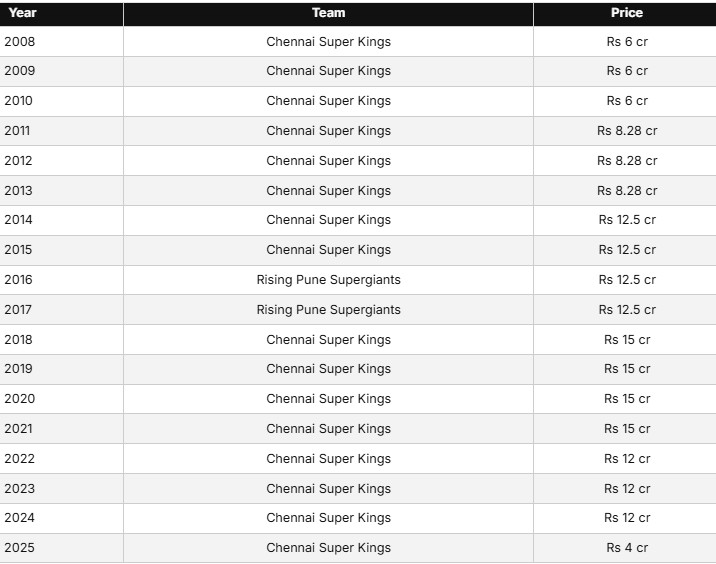Click Rs 12.5 cr in 2015 row

click(627, 250)
